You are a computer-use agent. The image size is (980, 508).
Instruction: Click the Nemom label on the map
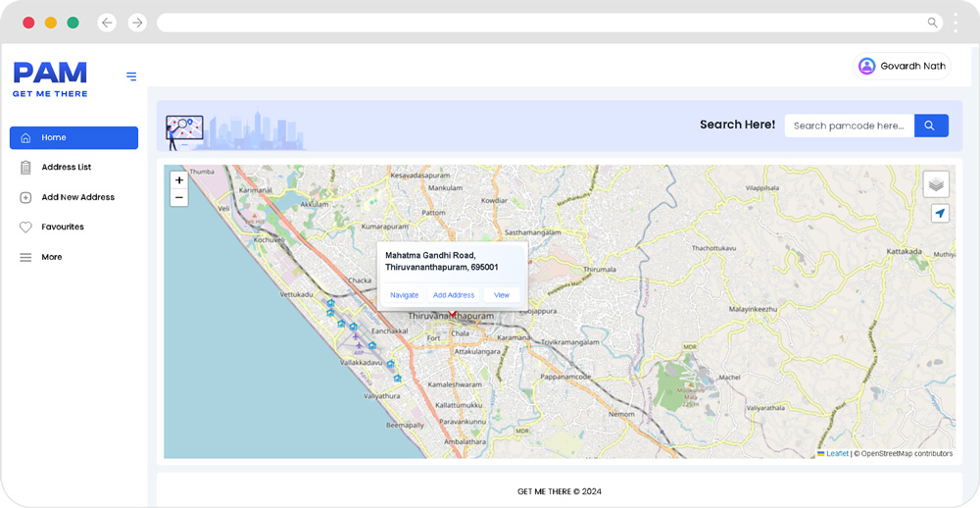[x=621, y=414]
